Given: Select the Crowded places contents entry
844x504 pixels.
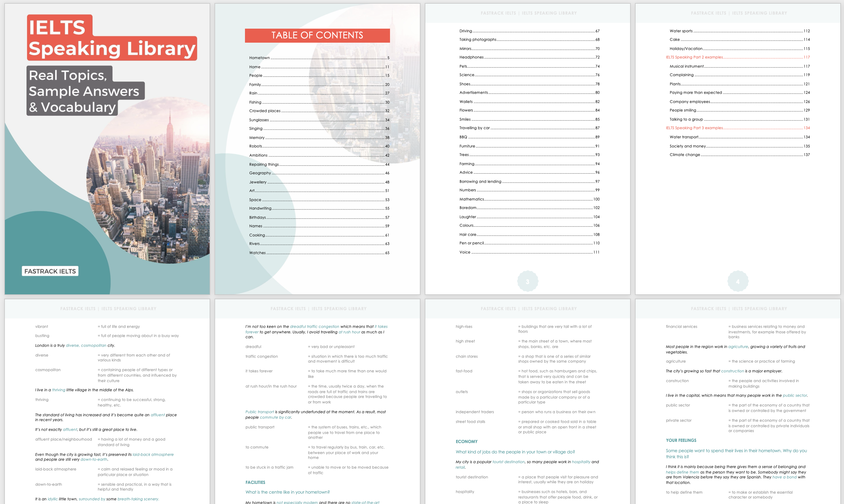Looking at the screenshot, I should pyautogui.click(x=319, y=111).
